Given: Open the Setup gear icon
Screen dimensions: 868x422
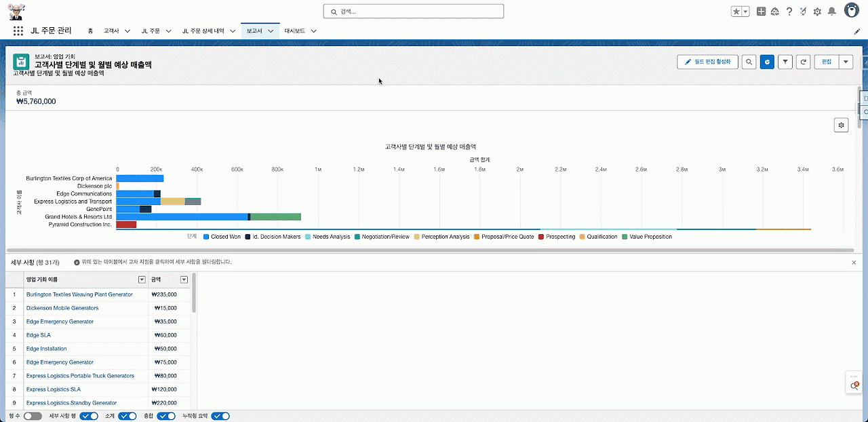Looking at the screenshot, I should point(817,12).
